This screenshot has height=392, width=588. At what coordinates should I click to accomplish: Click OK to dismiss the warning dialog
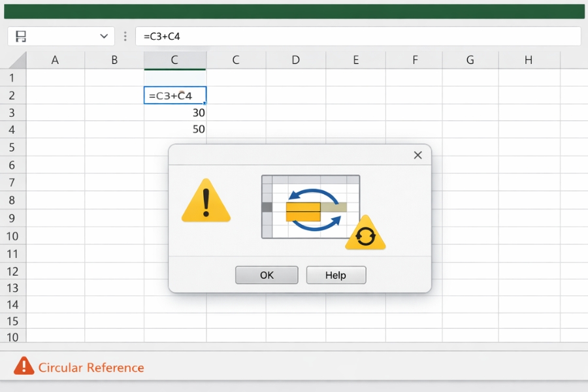[267, 274]
